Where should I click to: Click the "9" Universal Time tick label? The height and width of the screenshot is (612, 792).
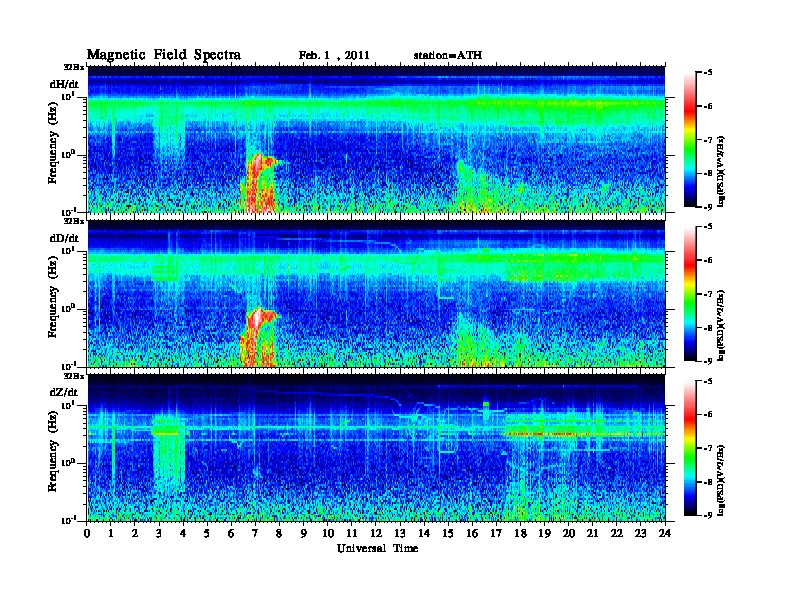click(x=304, y=534)
